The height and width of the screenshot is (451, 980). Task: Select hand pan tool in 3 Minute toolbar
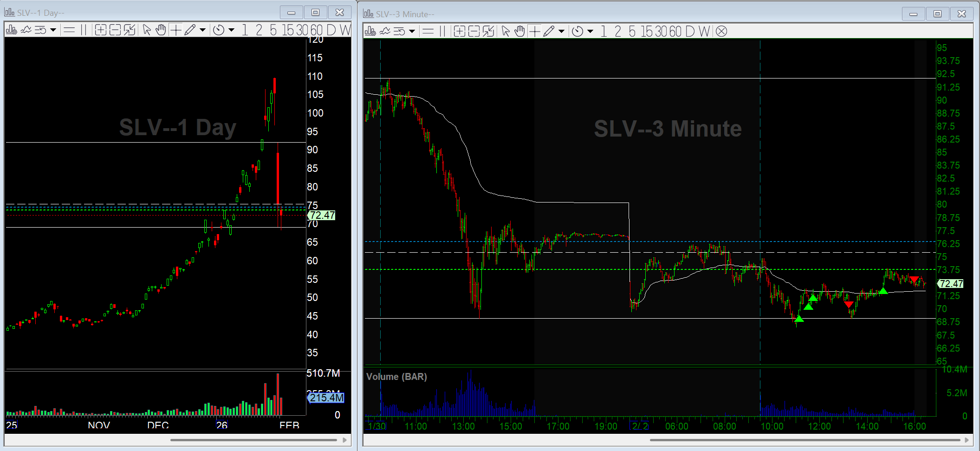(519, 32)
